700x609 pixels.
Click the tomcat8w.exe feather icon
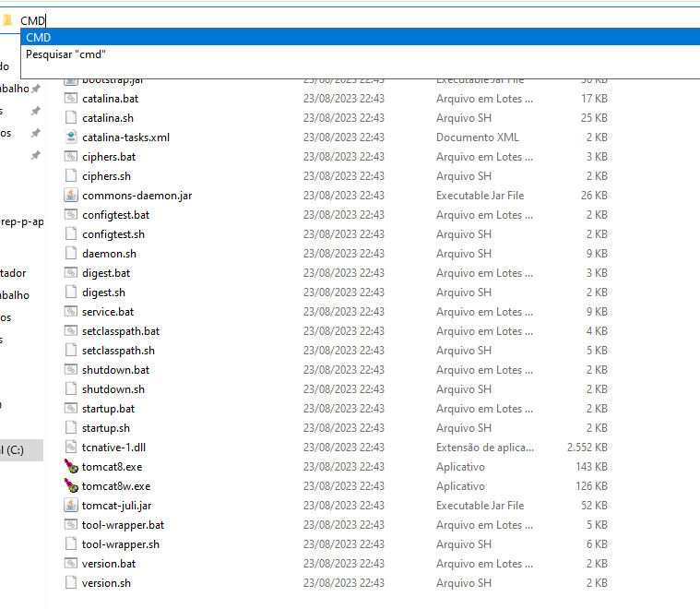coord(71,485)
